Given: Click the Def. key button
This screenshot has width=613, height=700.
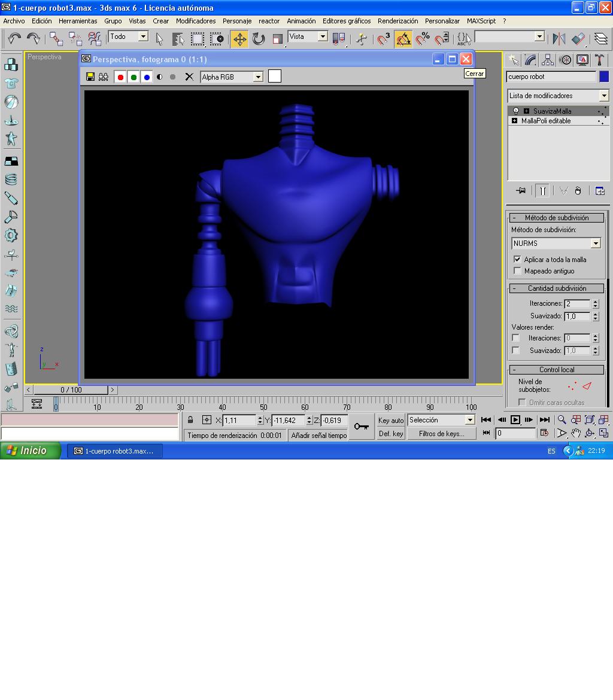Looking at the screenshot, I should pos(391,434).
